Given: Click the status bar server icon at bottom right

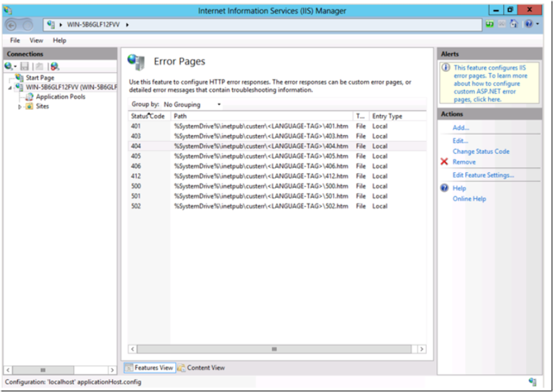Looking at the screenshot, I should point(533,382).
